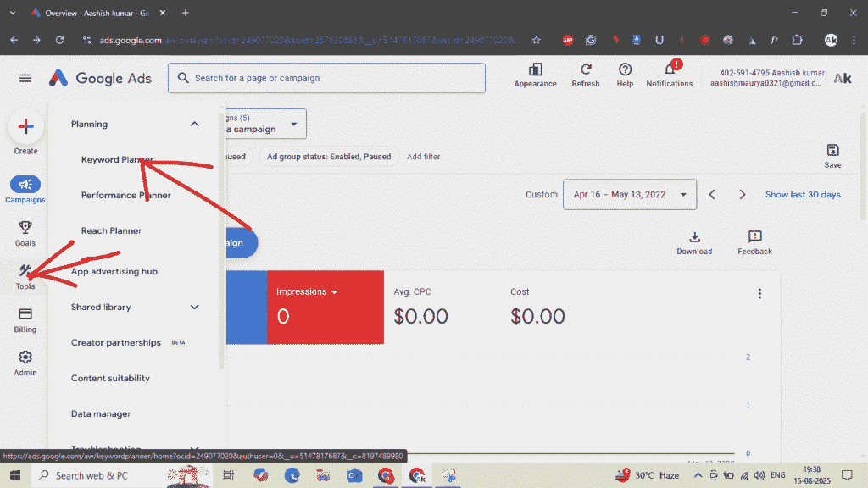
Task: Go to the next date range
Action: pyautogui.click(x=743, y=195)
